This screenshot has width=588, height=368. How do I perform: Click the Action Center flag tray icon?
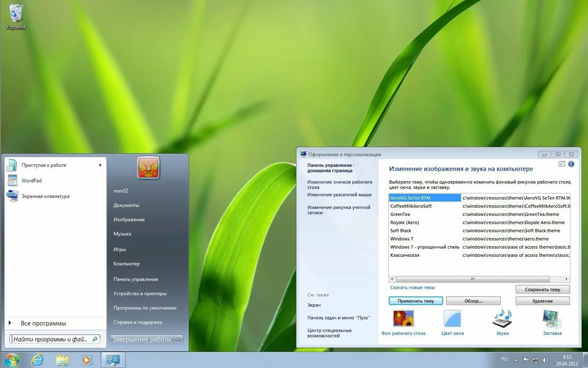(526, 360)
